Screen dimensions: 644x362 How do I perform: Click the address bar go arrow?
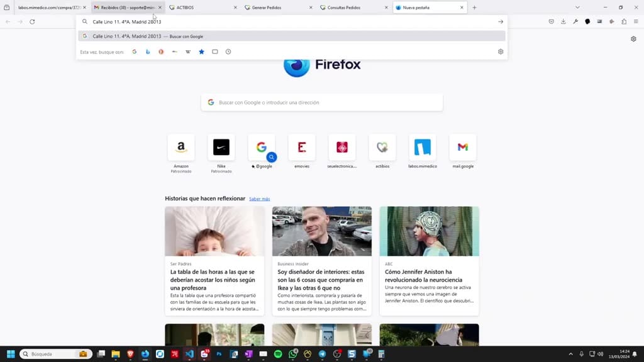click(x=500, y=22)
